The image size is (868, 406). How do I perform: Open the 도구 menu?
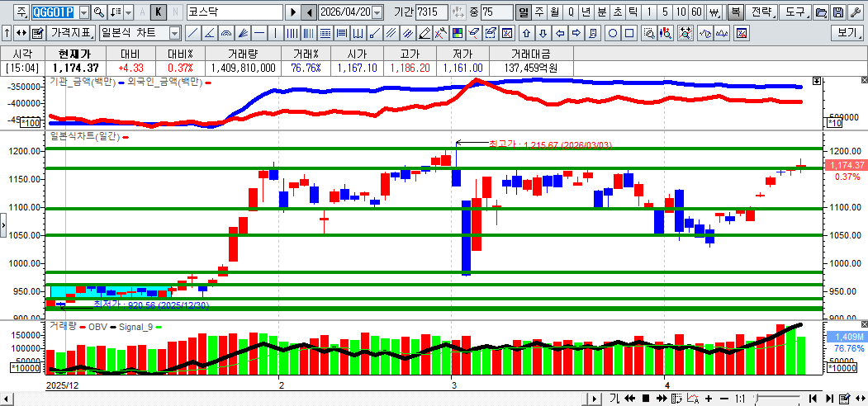(x=795, y=12)
